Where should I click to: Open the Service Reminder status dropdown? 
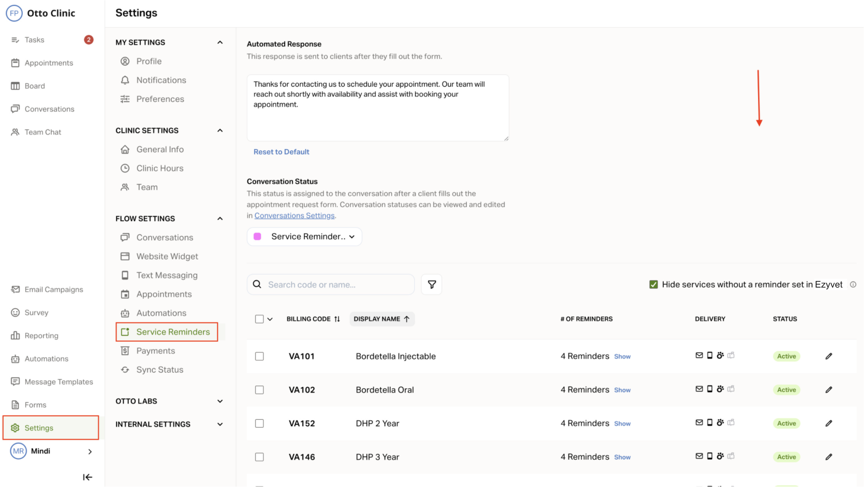coord(304,237)
